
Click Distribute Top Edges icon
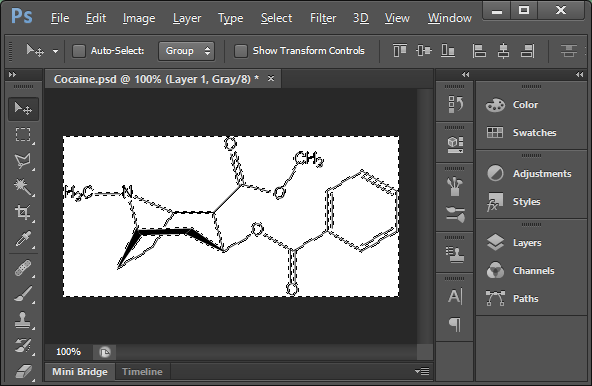coord(569,51)
